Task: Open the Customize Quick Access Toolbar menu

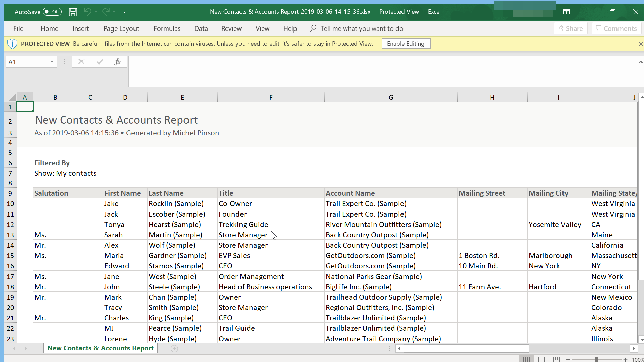Action: pyautogui.click(x=124, y=12)
